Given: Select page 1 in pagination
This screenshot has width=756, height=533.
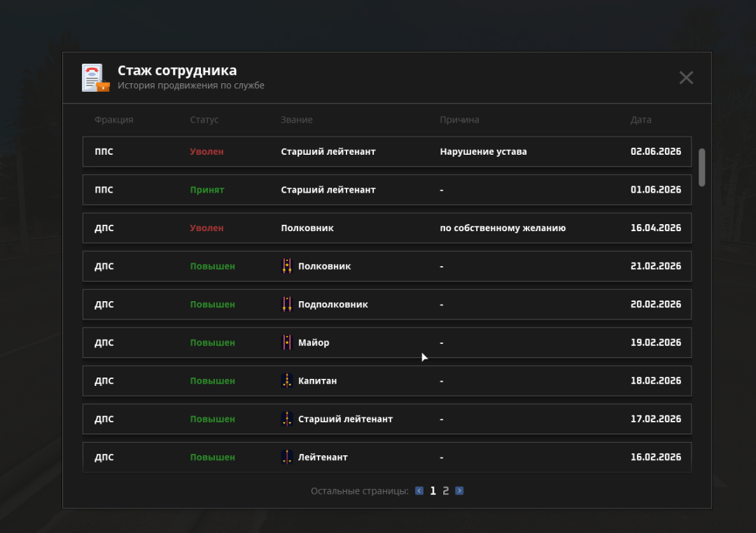Looking at the screenshot, I should 433,490.
